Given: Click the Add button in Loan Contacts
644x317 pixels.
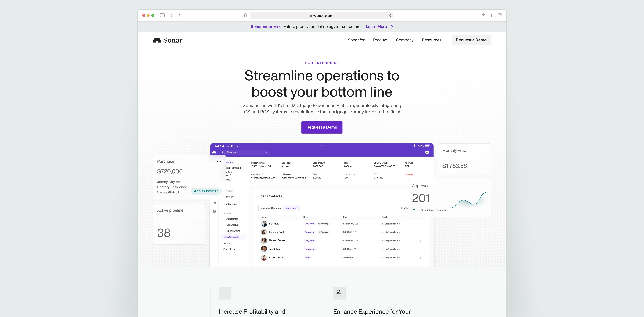Looking at the screenshot, I should click(x=403, y=208).
